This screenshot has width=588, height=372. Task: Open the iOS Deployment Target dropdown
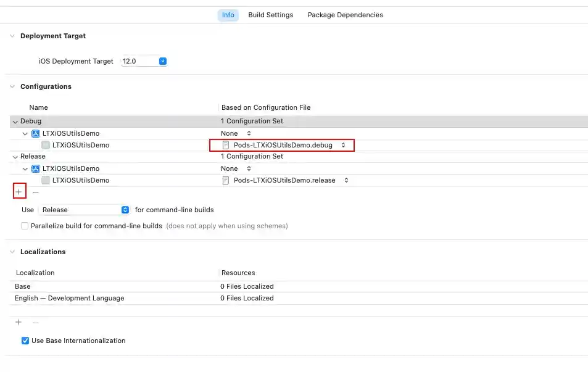pyautogui.click(x=163, y=61)
